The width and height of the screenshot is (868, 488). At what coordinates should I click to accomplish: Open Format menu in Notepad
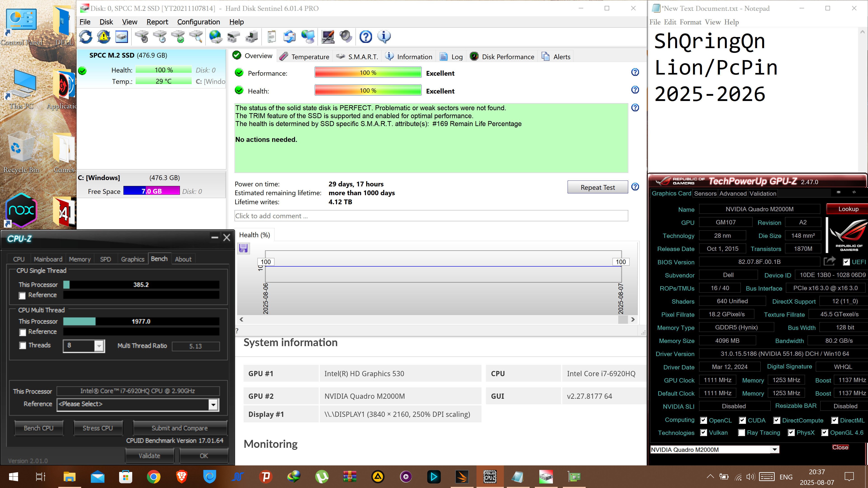pyautogui.click(x=690, y=22)
